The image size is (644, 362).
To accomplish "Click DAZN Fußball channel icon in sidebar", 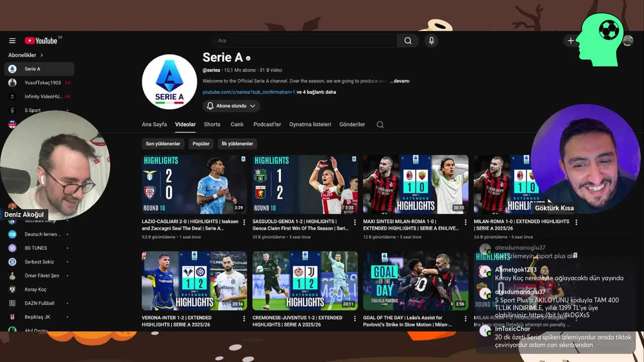I will click(x=13, y=303).
